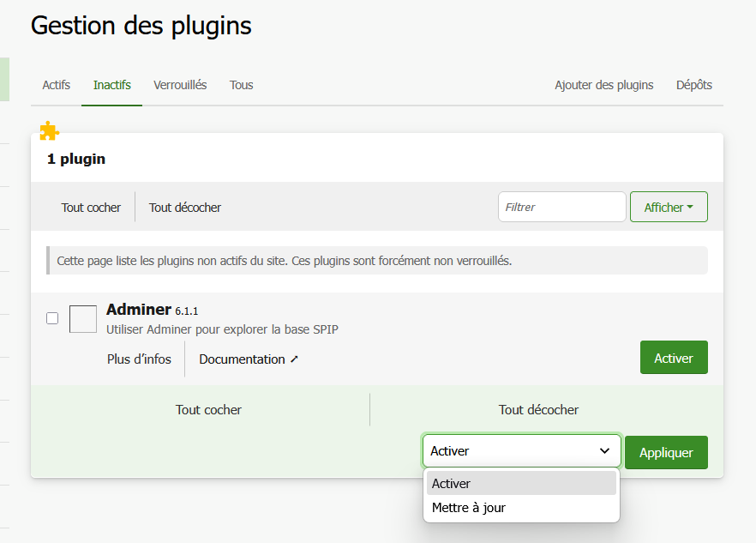Choose the Mettre à jour option
The width and height of the screenshot is (756, 543).
pyautogui.click(x=469, y=508)
